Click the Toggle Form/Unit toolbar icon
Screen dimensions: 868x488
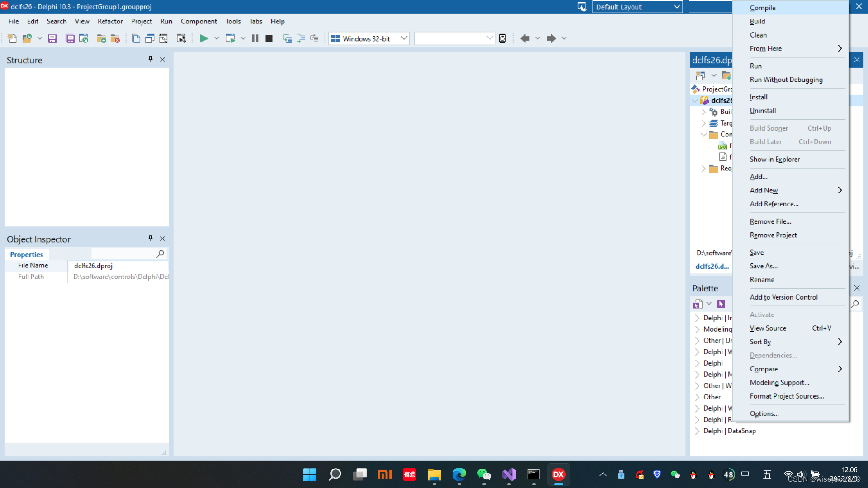[163, 38]
